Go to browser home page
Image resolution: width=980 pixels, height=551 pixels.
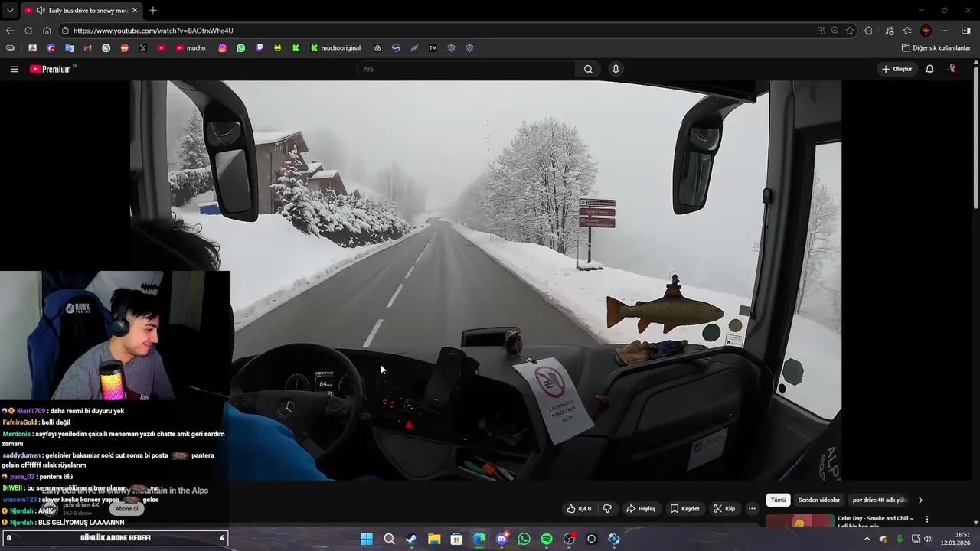click(x=47, y=31)
